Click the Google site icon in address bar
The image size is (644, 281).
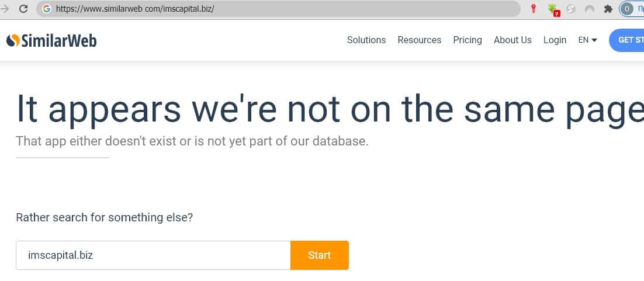(46, 9)
